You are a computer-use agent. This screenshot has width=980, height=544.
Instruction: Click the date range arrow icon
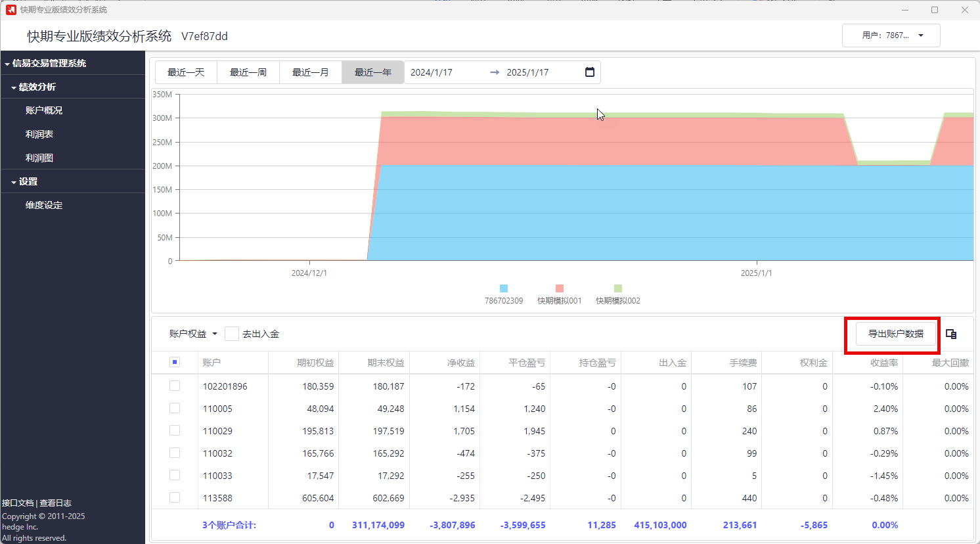[x=495, y=72]
